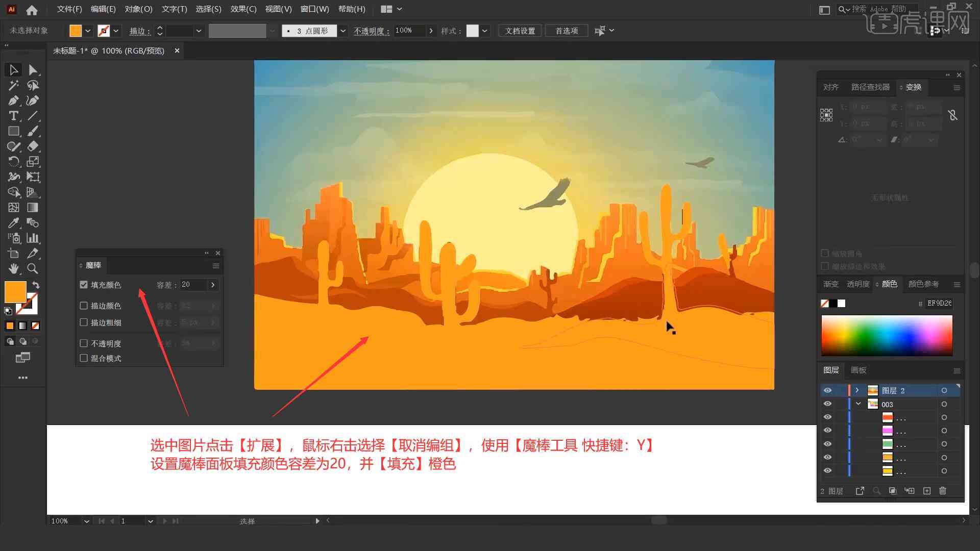Screen dimensions: 980x551
Task: Enable 不透明度 checkbox in Magic Wand panel
Action: point(83,344)
